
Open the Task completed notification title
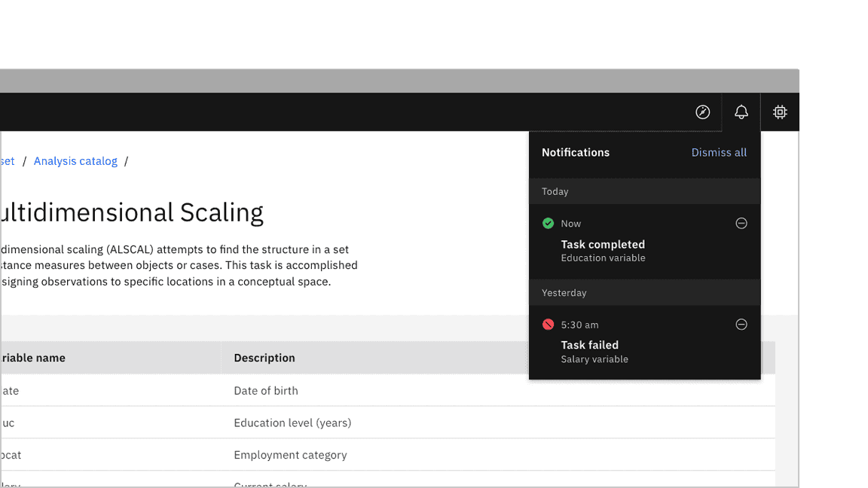[603, 245]
